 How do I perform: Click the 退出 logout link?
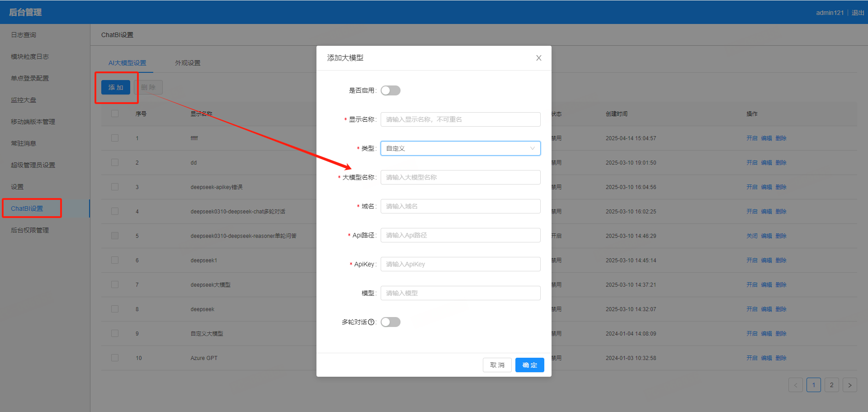858,13
